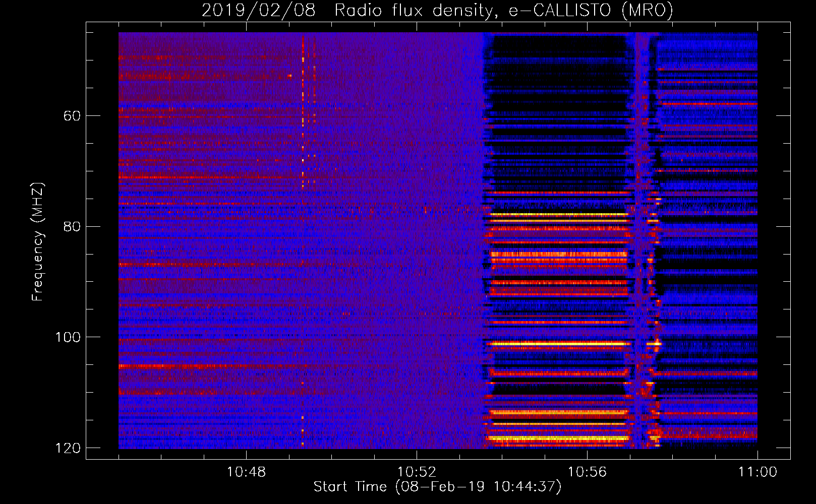Select the 80 frequency tick label

pos(72,226)
